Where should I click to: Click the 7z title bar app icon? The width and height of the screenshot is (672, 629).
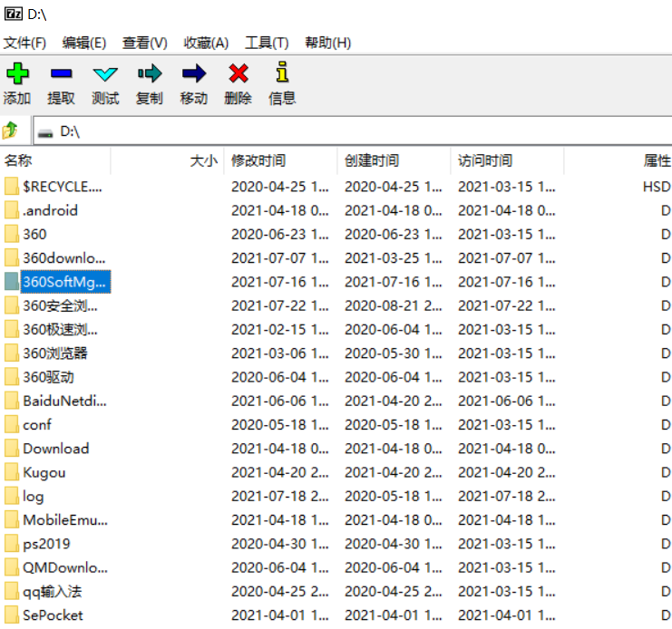(14, 15)
